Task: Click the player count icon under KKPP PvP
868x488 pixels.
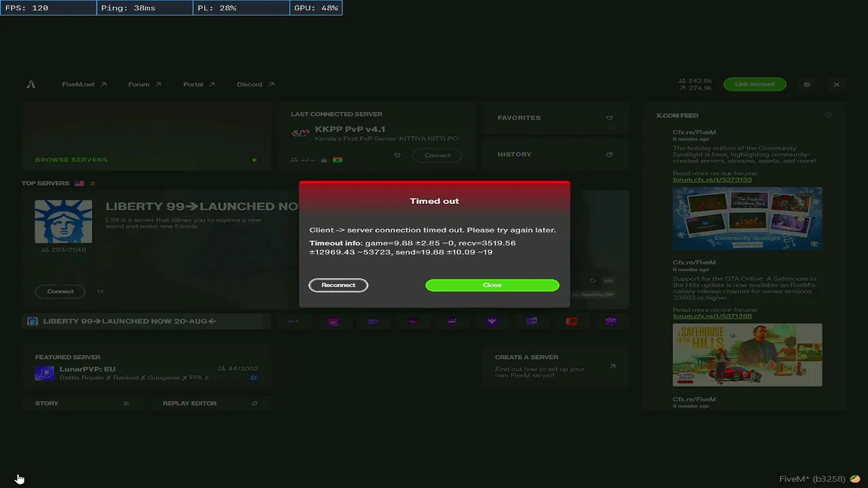Action: (294, 160)
